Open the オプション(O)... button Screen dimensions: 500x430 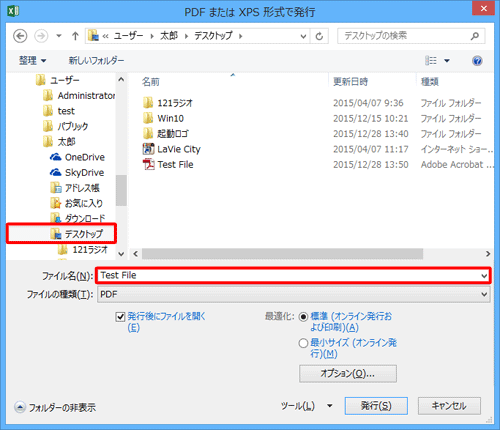[348, 374]
